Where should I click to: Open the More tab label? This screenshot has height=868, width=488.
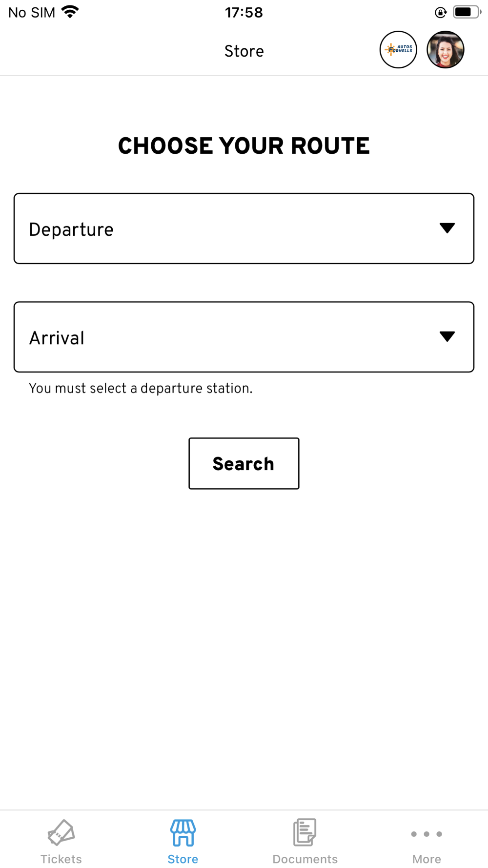427,859
